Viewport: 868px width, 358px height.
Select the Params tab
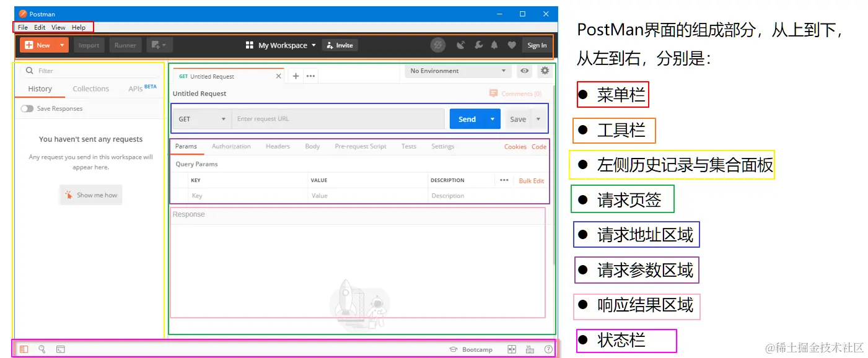pos(186,146)
